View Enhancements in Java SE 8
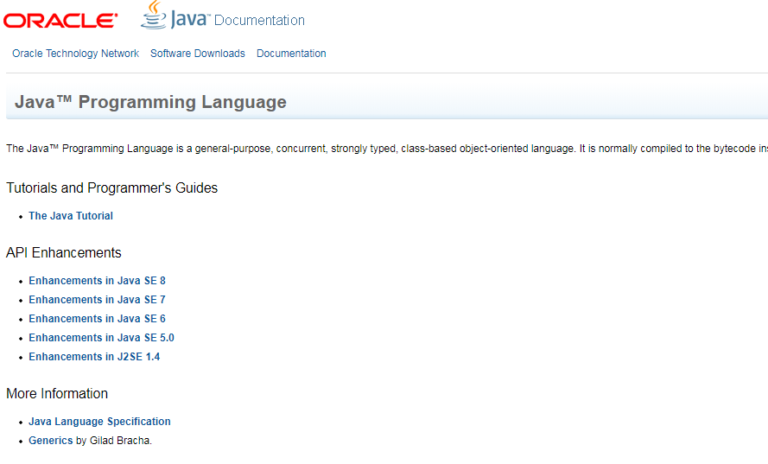The image size is (768, 464). pyautogui.click(x=97, y=281)
